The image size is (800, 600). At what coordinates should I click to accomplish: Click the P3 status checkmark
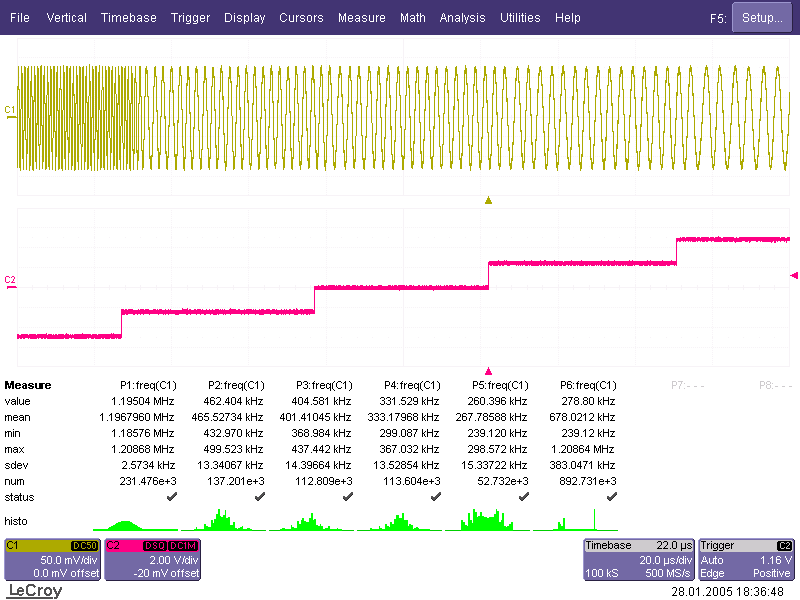(347, 496)
